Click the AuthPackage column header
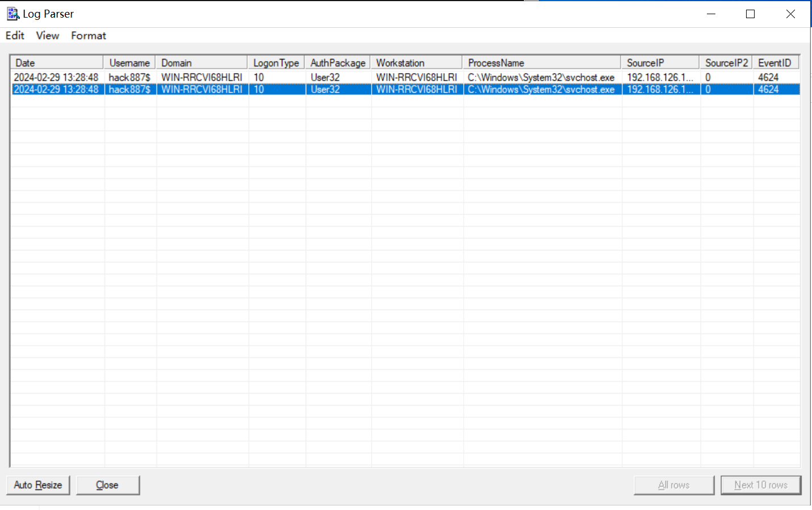The width and height of the screenshot is (812, 510). (338, 62)
